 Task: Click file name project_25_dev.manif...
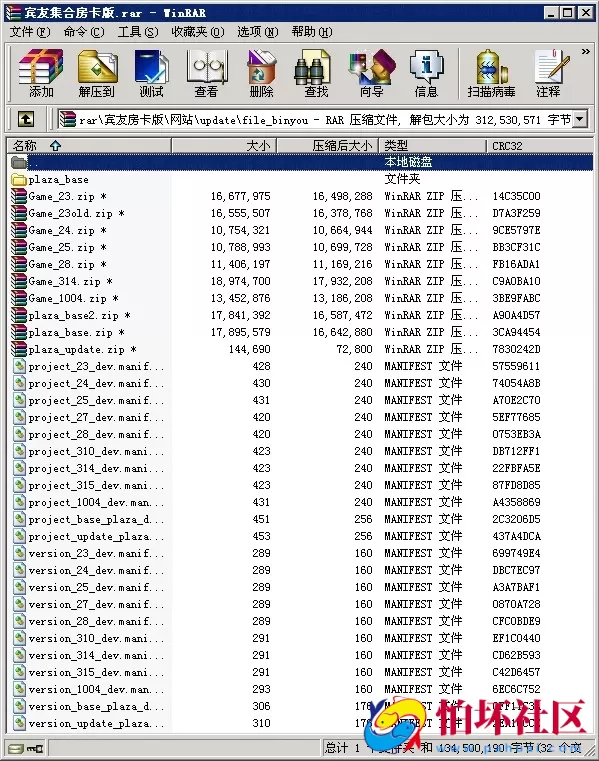point(96,401)
